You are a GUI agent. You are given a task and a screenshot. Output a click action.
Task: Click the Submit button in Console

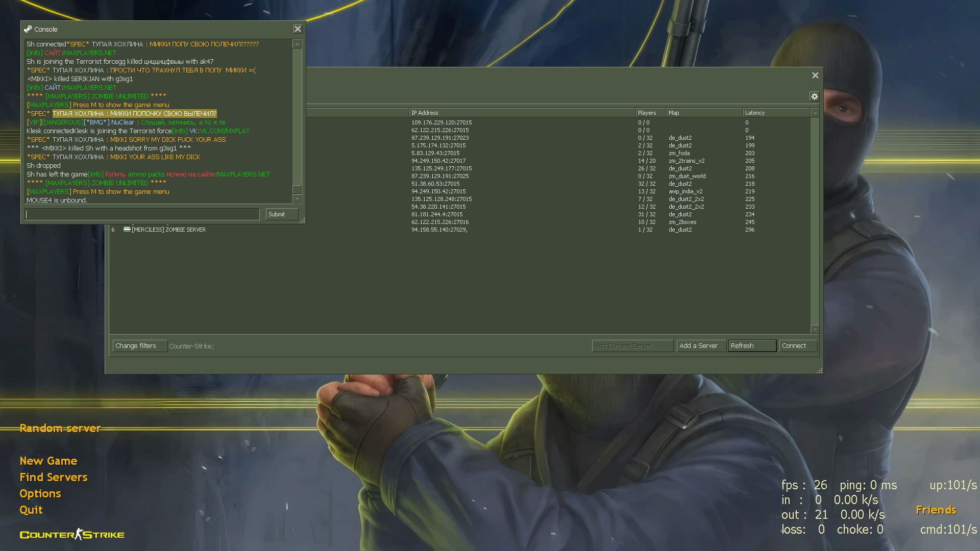tap(282, 214)
